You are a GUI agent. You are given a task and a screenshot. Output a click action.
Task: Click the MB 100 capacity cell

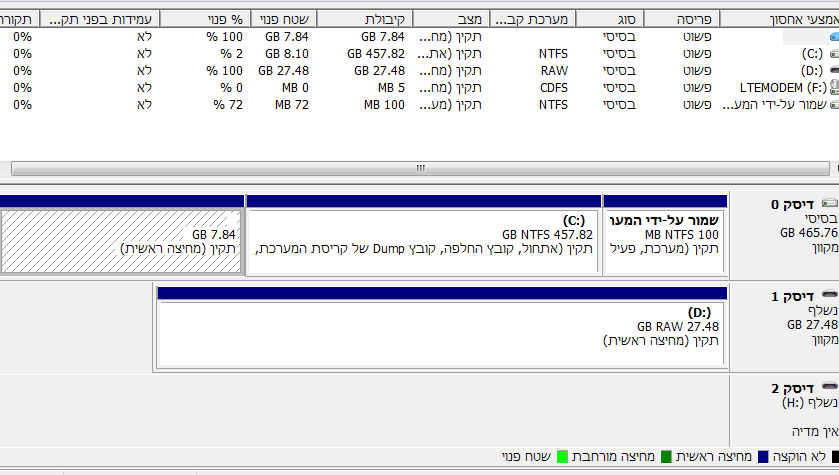pos(384,105)
